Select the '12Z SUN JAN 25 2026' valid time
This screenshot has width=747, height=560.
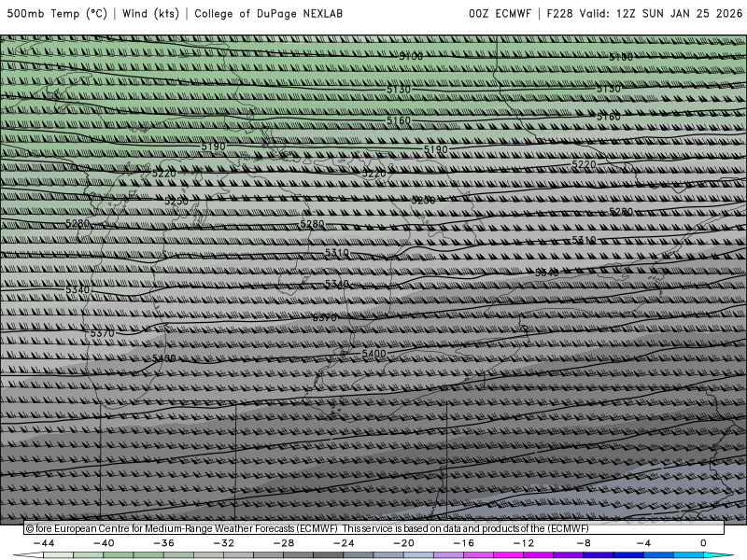click(680, 14)
